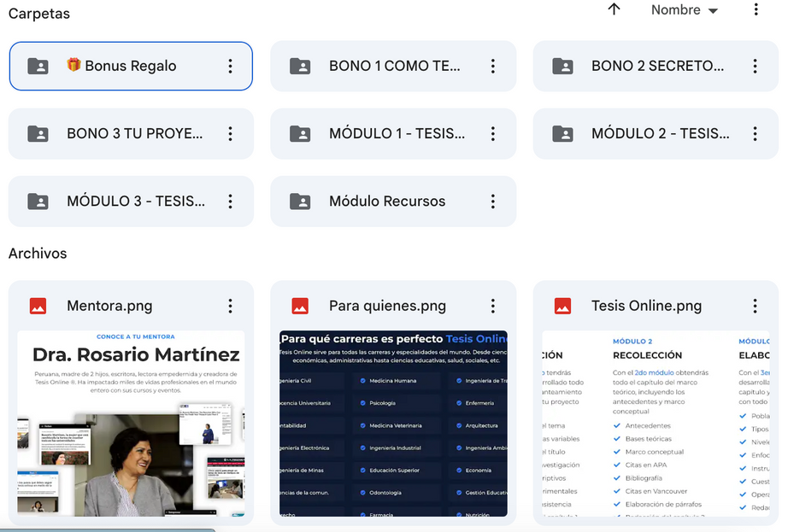Viewport: 788px width, 532px height.
Task: Open more options for Tesis Online.png
Action: [x=755, y=306]
